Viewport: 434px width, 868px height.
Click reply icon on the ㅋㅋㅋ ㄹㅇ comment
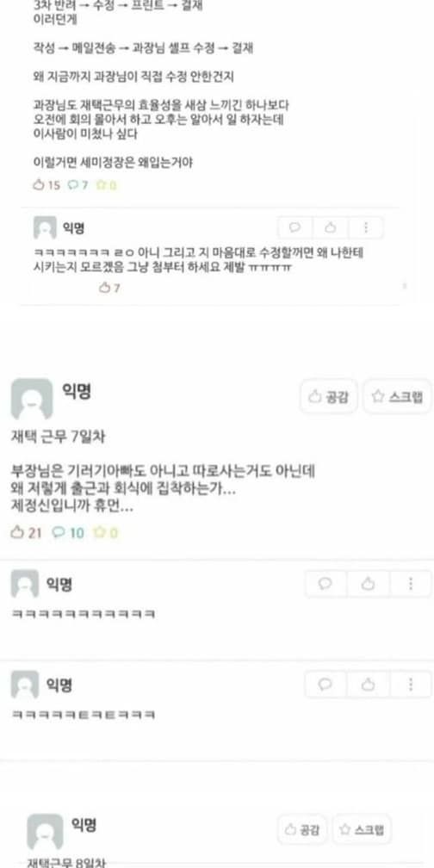click(295, 227)
